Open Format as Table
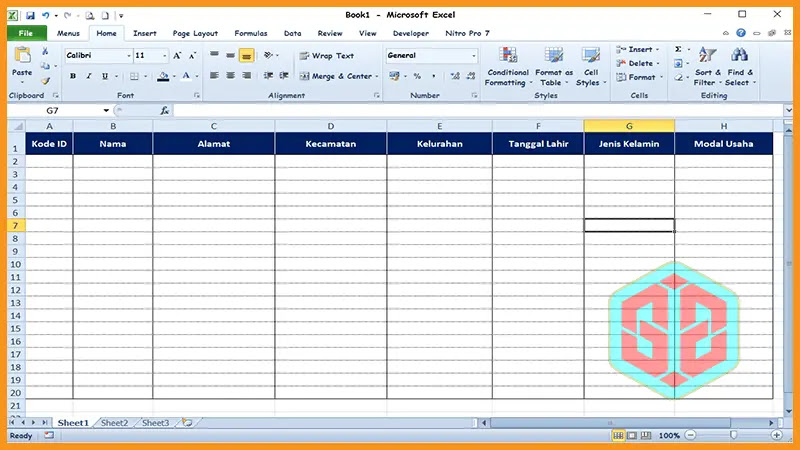Image resolution: width=800 pixels, height=450 pixels. tap(554, 66)
